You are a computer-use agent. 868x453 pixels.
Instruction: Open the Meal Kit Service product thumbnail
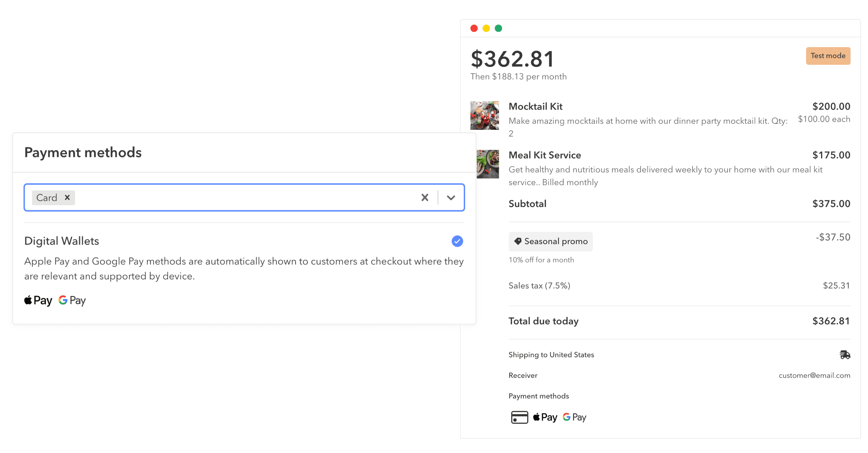point(488,164)
